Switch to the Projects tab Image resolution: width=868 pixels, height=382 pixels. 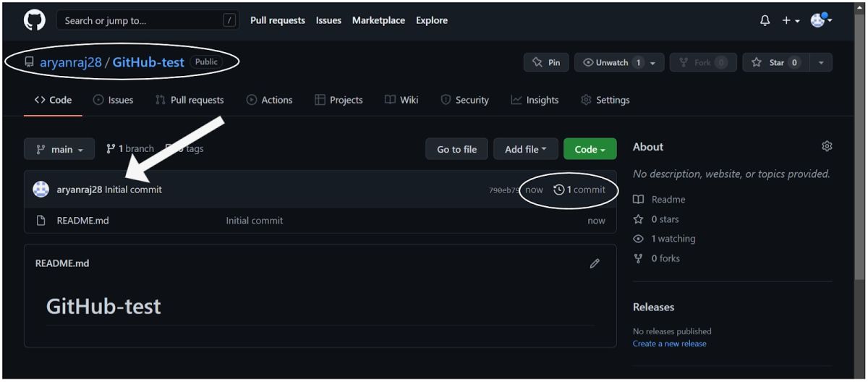(339, 100)
